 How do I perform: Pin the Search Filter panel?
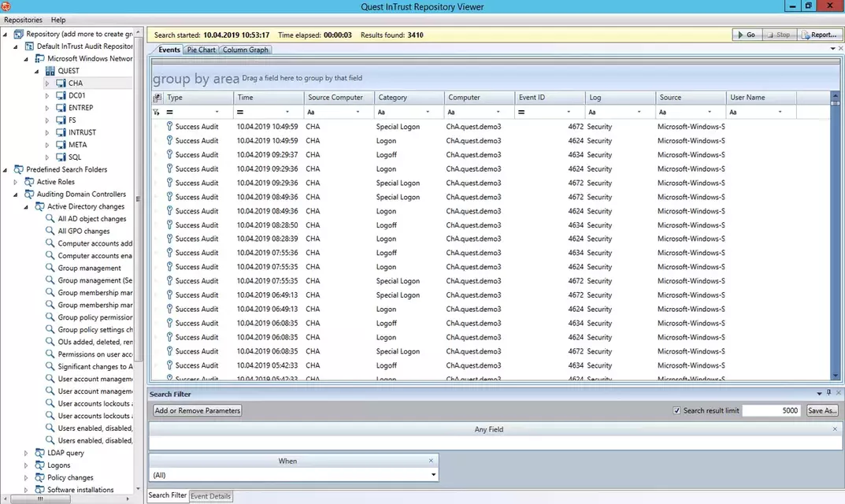pyautogui.click(x=828, y=393)
